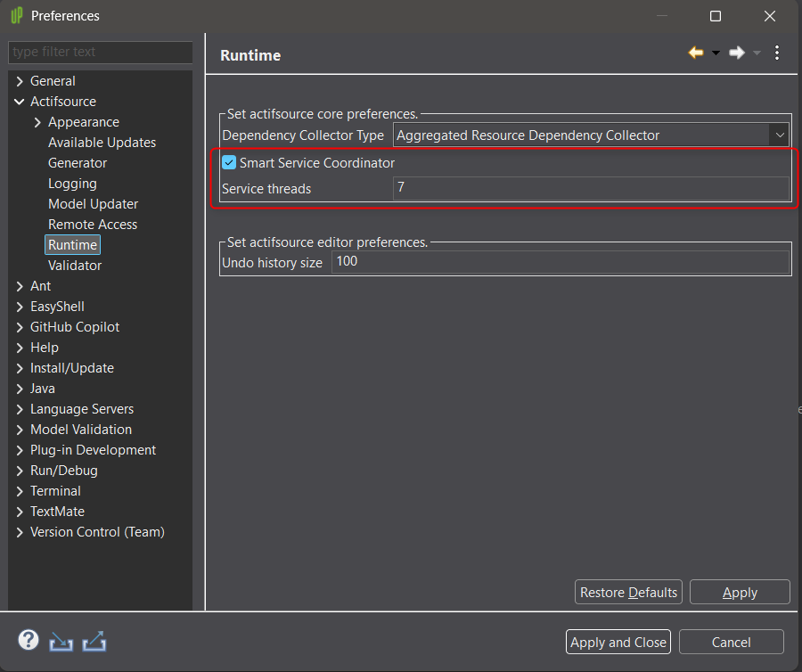802x672 pixels.
Task: Click the forward navigation arrow icon
Action: 736,53
